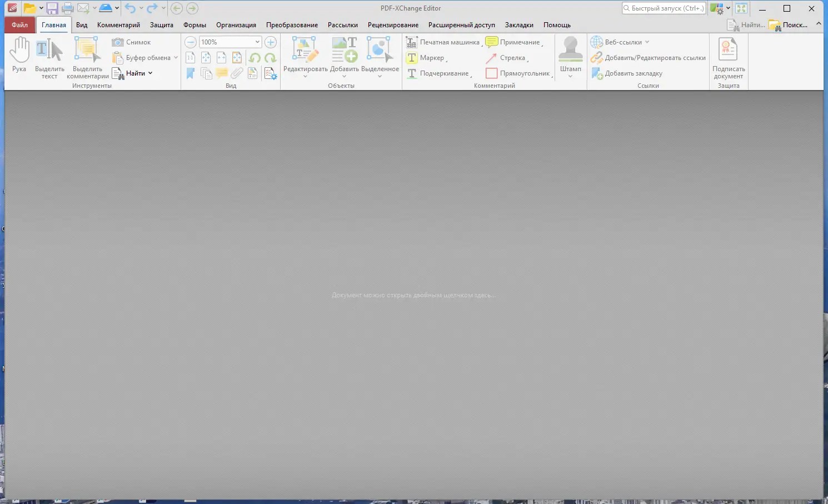
Task: Rotate view clockwise
Action: (x=271, y=58)
